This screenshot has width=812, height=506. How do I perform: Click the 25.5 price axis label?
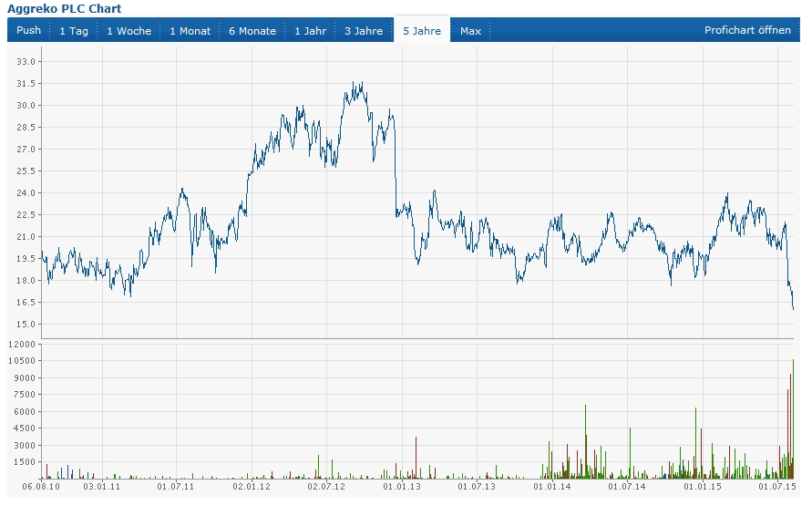coord(26,170)
